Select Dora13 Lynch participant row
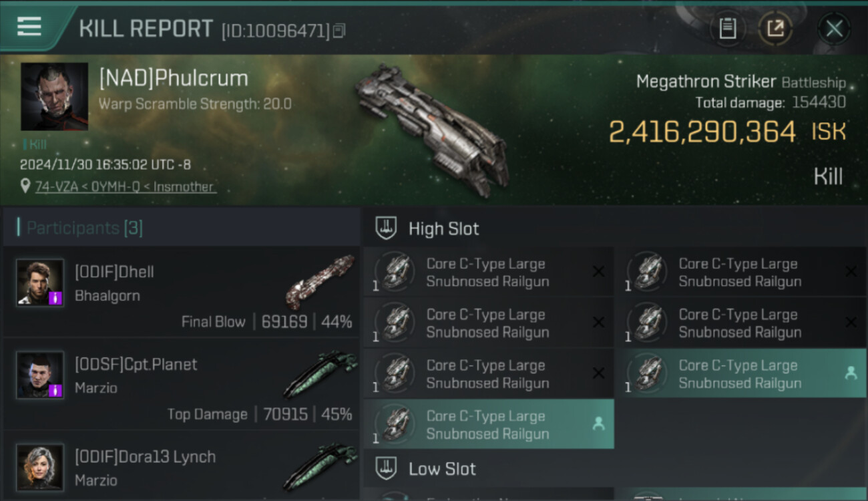The height and width of the screenshot is (501, 868). tap(180, 468)
